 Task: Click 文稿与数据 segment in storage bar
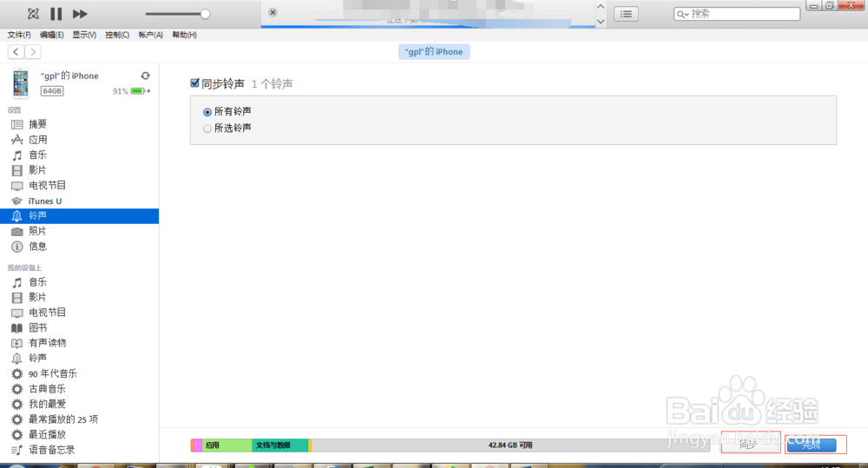click(279, 445)
